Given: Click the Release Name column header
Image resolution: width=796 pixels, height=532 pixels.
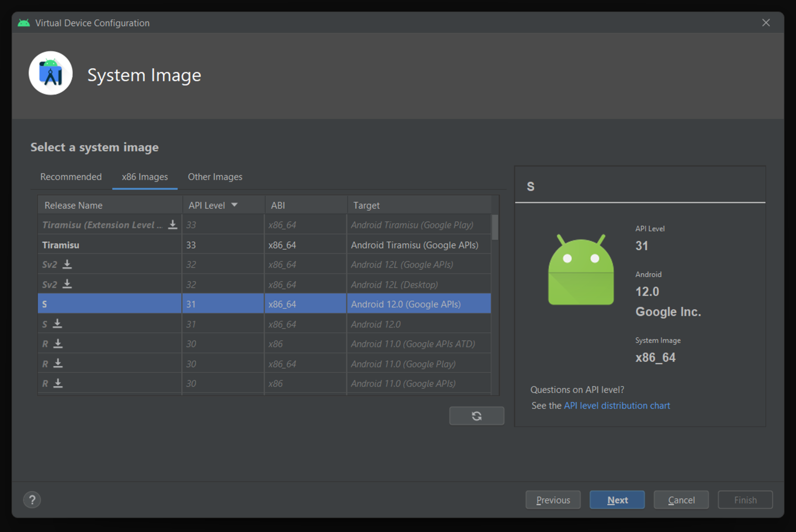Looking at the screenshot, I should (110, 205).
